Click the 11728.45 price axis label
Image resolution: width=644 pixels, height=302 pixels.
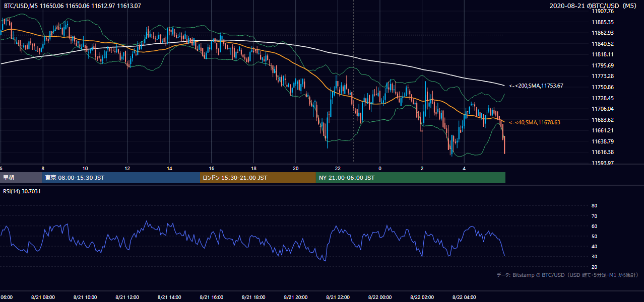(602, 98)
